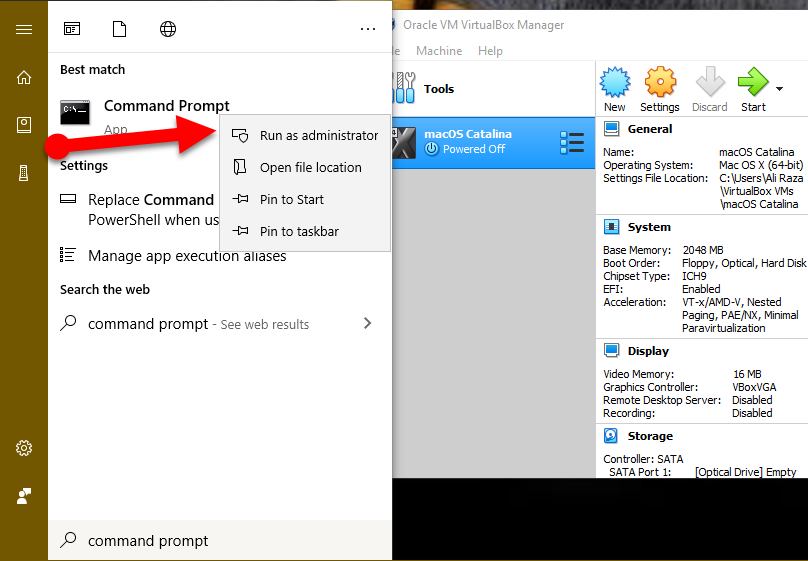Open Start menu hamburger icon
This screenshot has width=808, height=561.
[24, 29]
